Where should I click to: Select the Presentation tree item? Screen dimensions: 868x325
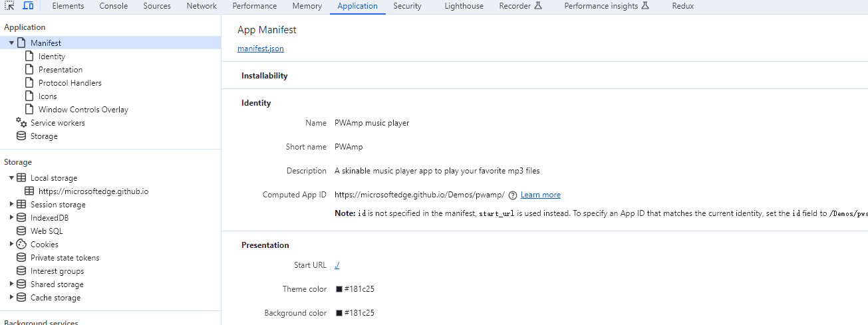[61, 70]
